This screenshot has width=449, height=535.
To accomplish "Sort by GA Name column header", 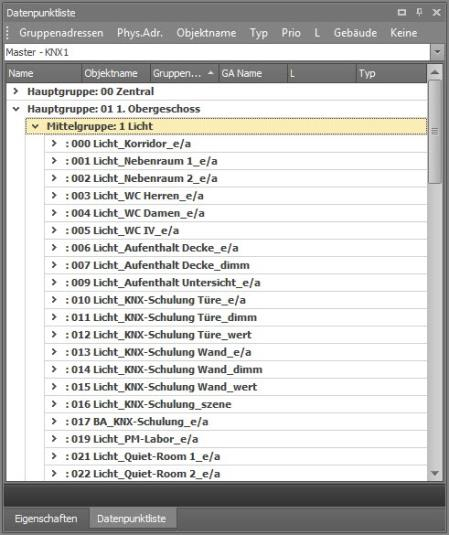I will 253,73.
